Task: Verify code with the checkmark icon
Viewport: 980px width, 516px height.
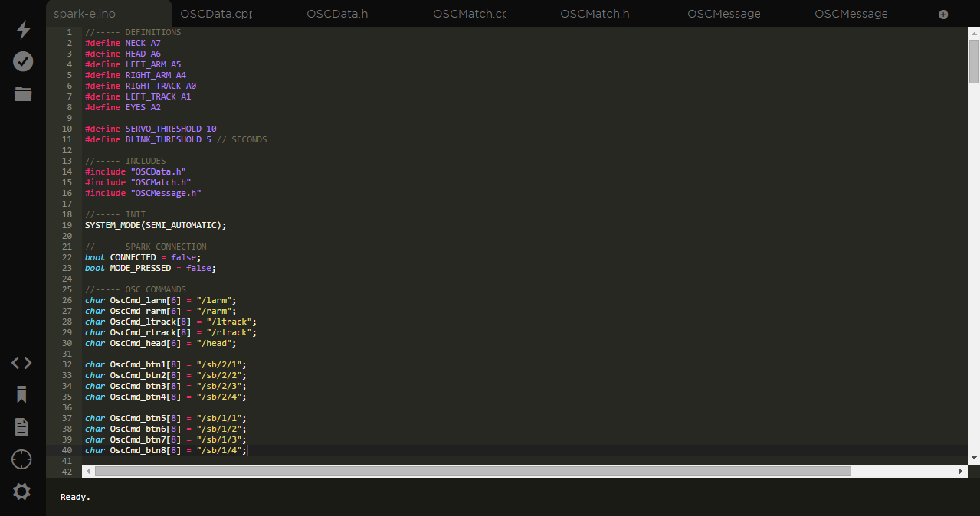Action: 23,62
